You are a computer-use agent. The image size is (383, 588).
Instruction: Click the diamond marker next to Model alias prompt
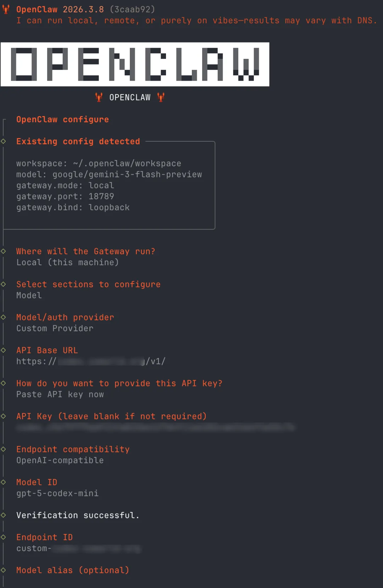point(4,570)
